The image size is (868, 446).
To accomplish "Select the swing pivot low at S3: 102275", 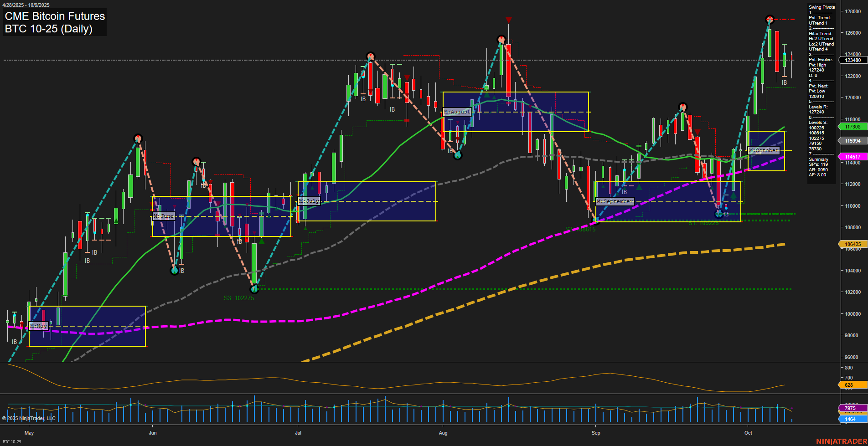I will [x=254, y=288].
